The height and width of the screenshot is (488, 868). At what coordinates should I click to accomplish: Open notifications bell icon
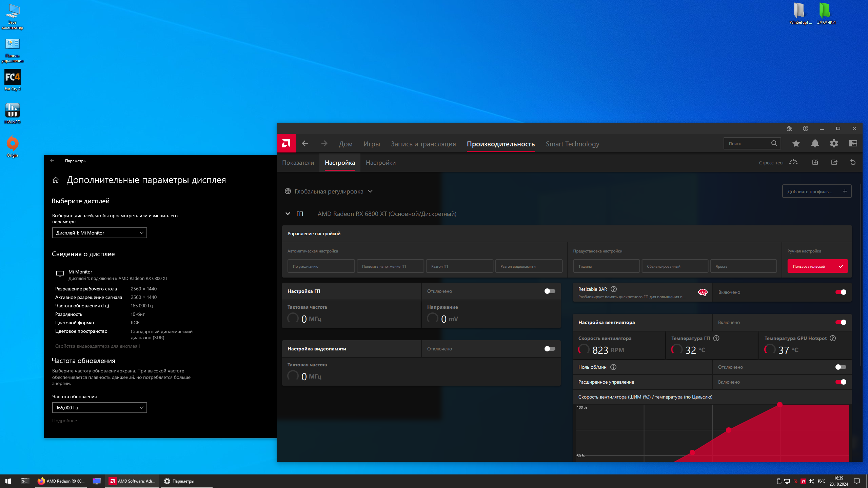(x=815, y=143)
